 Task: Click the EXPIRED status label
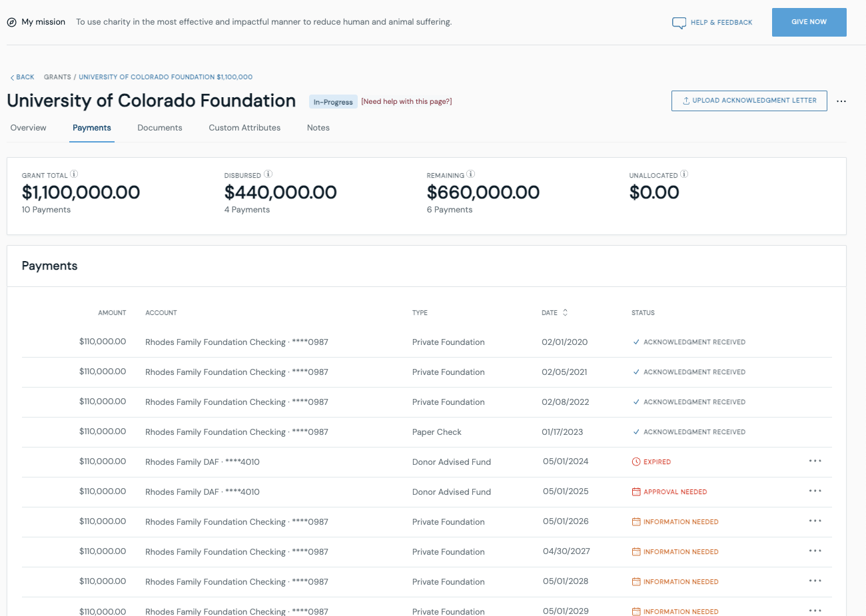point(657,462)
